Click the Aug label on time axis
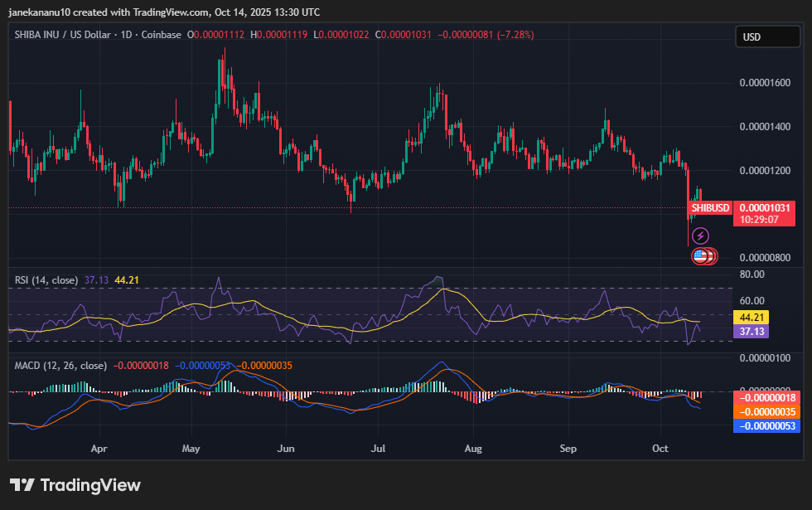 473,449
